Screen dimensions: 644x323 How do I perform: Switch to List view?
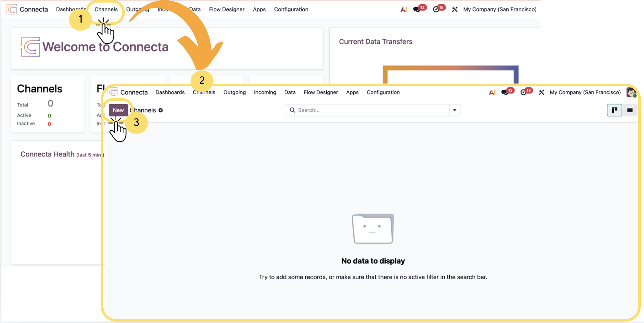[630, 110]
